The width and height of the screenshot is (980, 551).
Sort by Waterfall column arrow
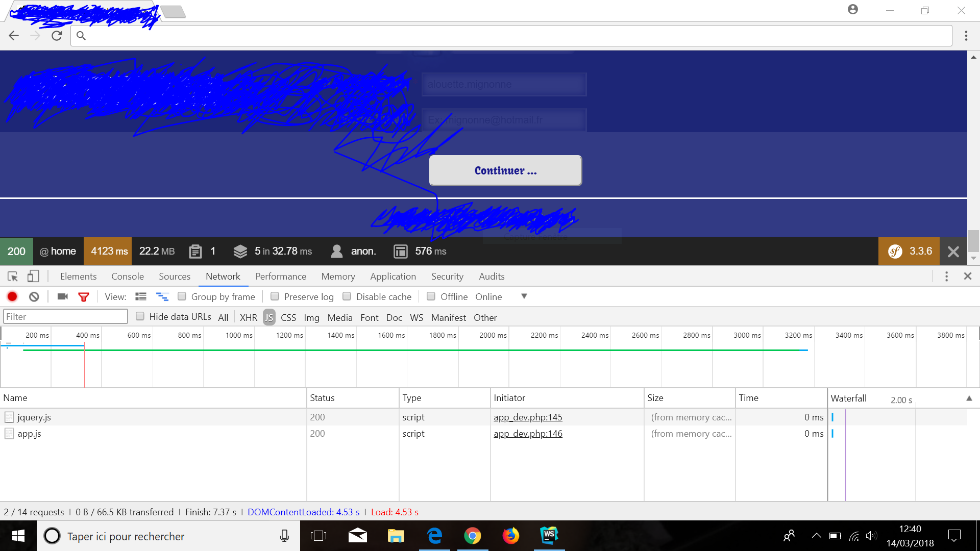pyautogui.click(x=969, y=398)
